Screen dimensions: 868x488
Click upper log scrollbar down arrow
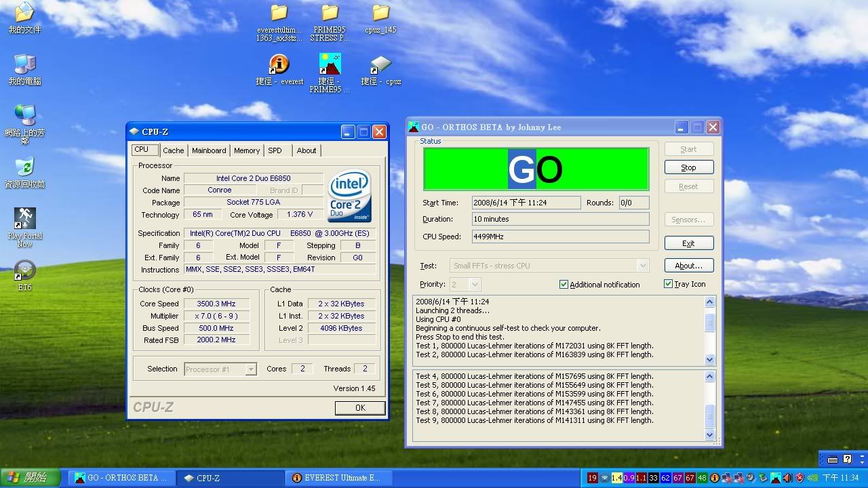pos(710,359)
